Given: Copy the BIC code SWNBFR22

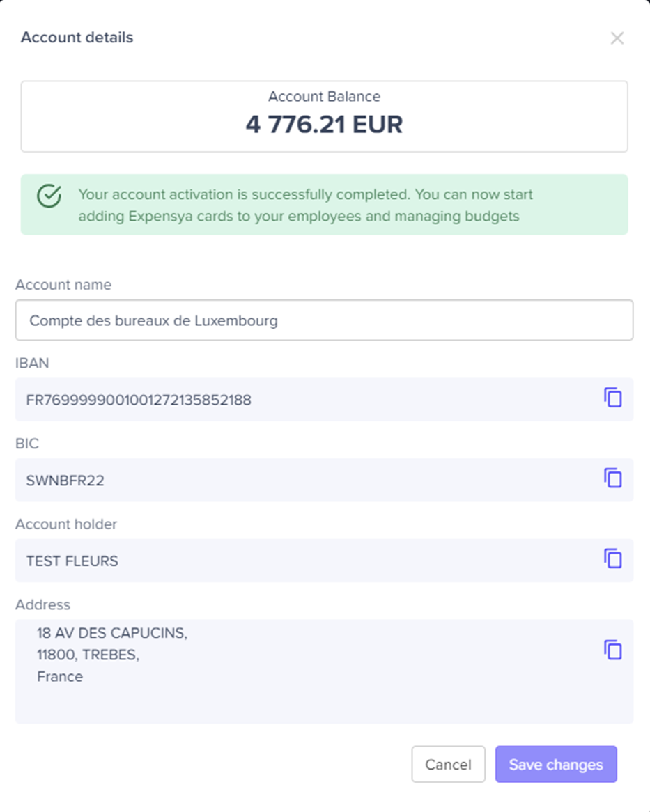Looking at the screenshot, I should [x=612, y=478].
